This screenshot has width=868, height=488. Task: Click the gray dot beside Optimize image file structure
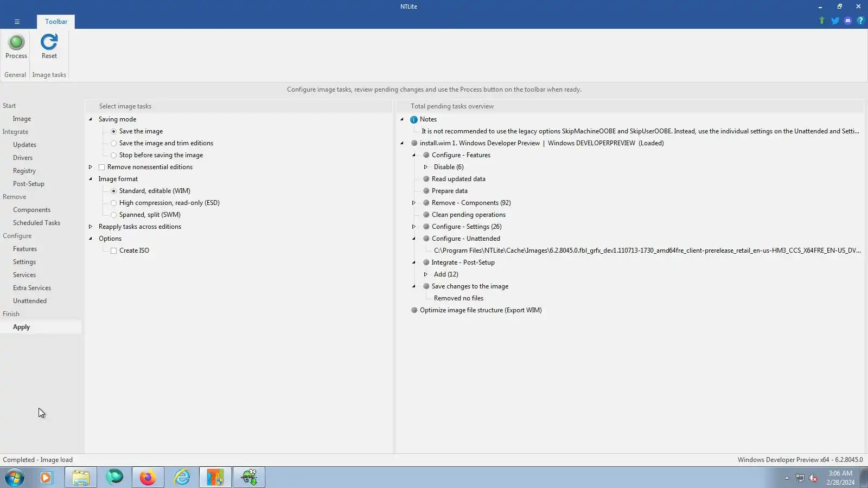tap(414, 310)
